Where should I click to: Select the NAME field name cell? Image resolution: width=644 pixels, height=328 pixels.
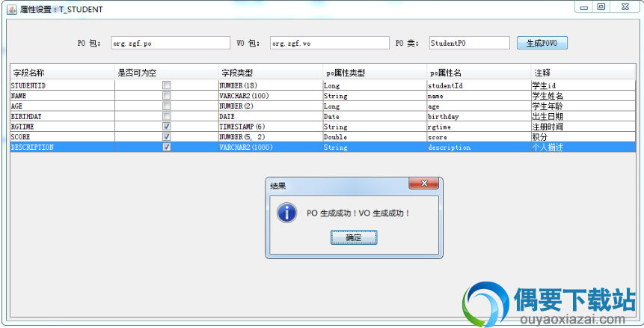click(62, 96)
